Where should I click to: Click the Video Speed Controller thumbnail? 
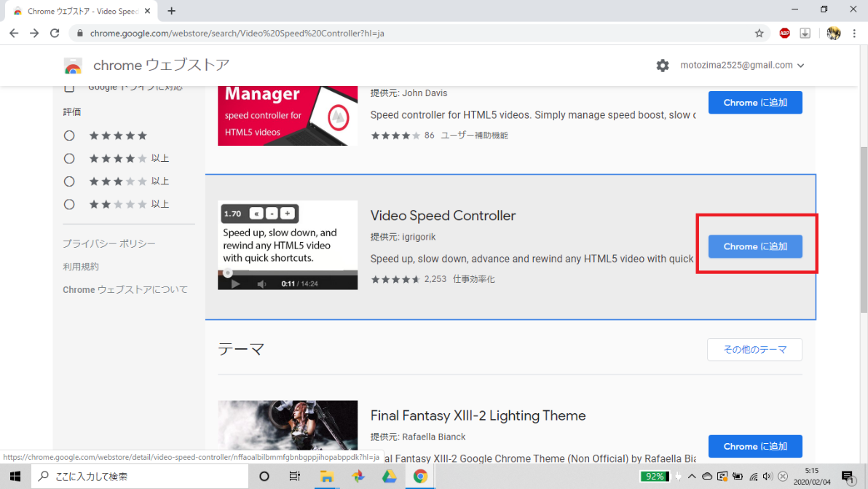click(x=288, y=245)
